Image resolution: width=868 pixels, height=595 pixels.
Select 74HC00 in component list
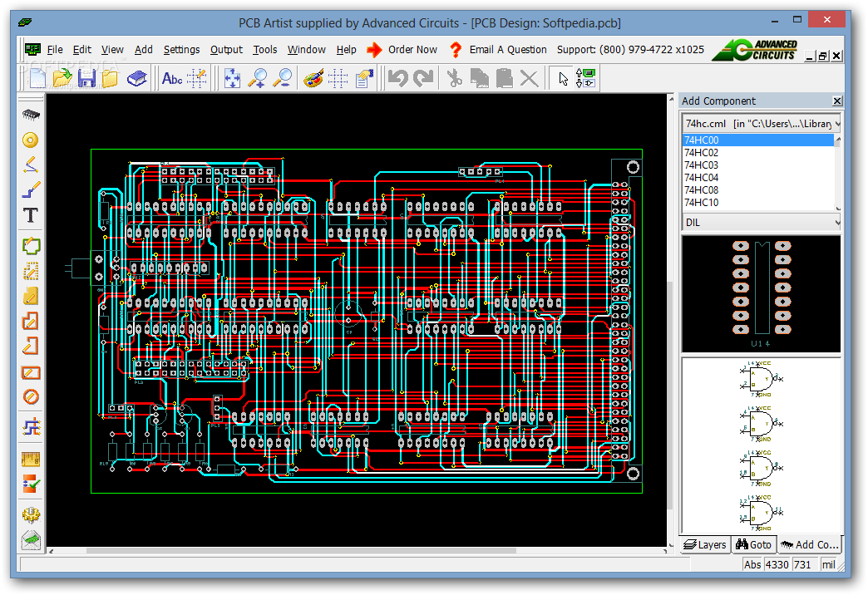758,140
